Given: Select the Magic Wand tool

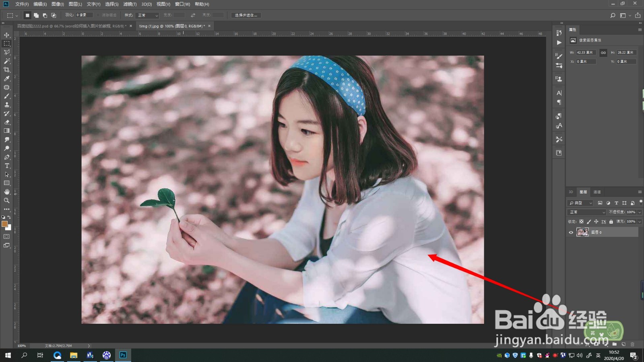Looking at the screenshot, I should point(7,61).
